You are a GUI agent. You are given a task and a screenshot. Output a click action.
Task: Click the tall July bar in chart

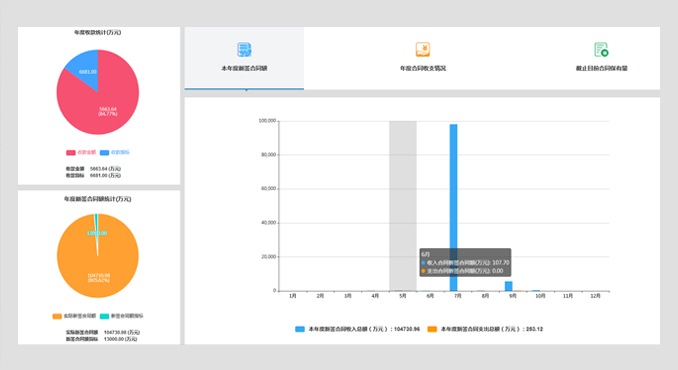pos(453,207)
